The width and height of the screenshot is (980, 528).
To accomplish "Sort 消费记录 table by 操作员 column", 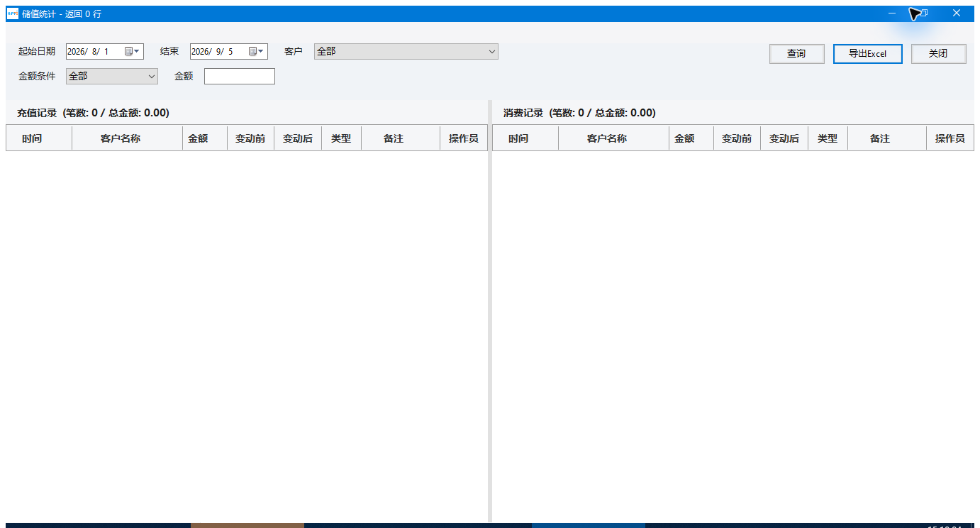I will tap(950, 138).
